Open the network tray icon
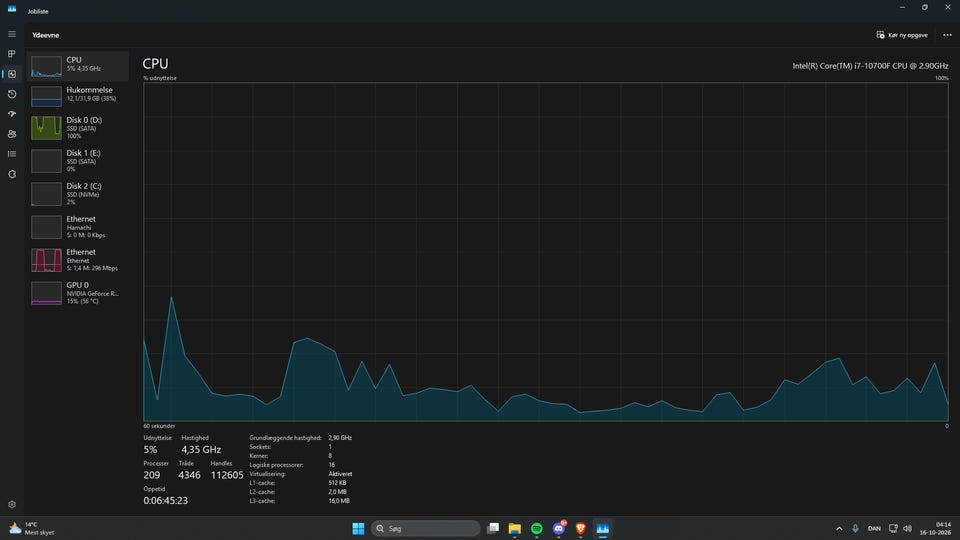960x540 pixels. point(893,528)
